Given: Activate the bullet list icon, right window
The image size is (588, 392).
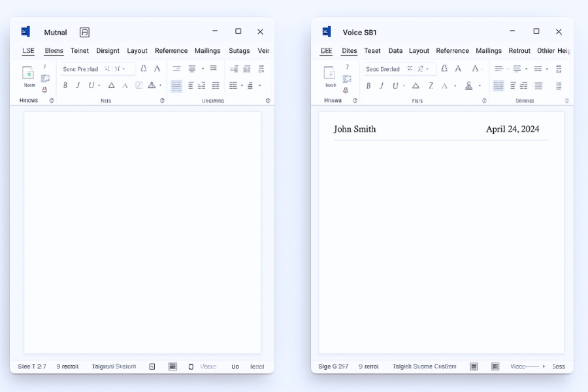Looking at the screenshot, I should (498, 68).
